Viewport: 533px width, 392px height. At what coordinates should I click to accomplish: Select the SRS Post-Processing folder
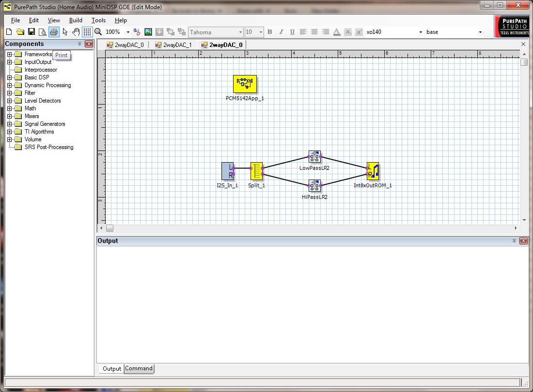49,147
